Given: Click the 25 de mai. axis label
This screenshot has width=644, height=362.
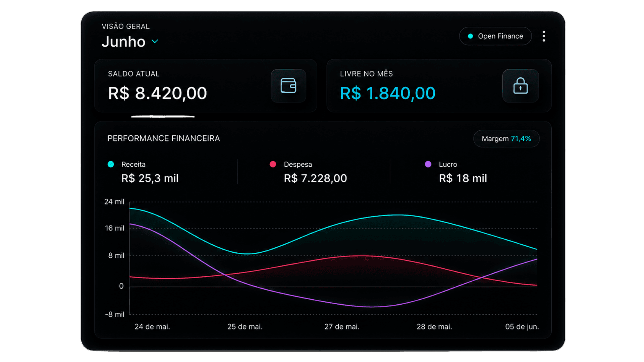Looking at the screenshot, I should (245, 327).
